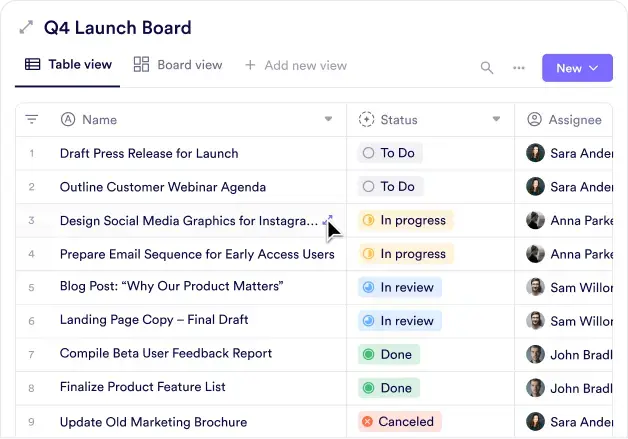Click the Board view grid icon
This screenshot has width=628, height=439.
(x=142, y=65)
